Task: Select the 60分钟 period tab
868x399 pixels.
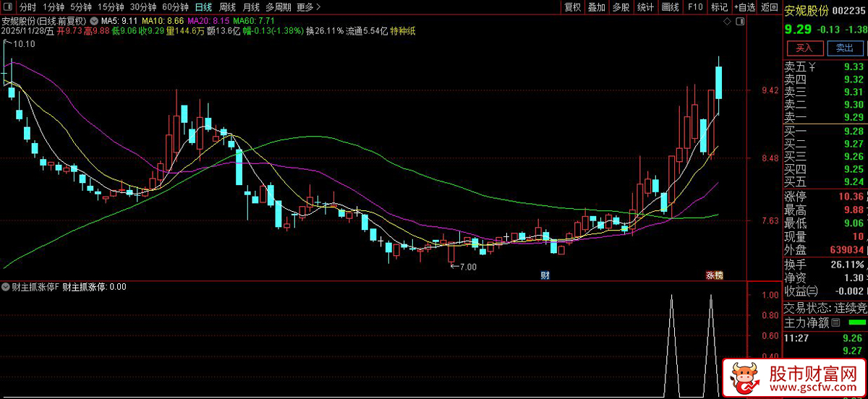Action: click(x=175, y=7)
